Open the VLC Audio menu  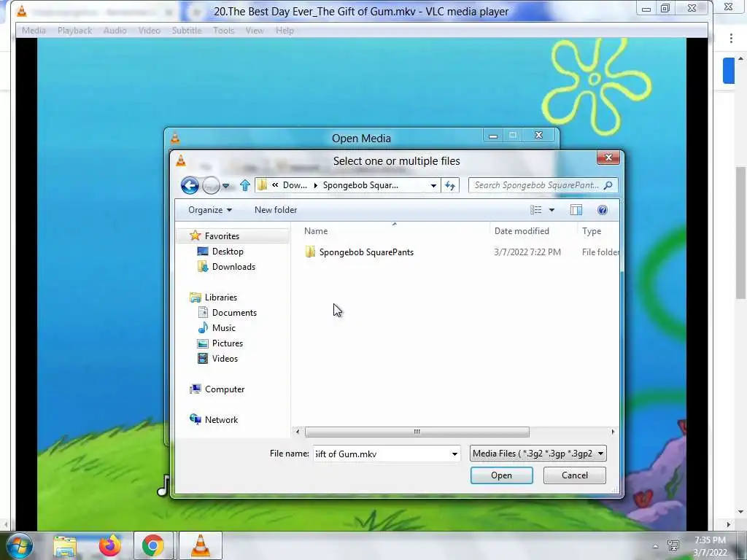click(115, 31)
